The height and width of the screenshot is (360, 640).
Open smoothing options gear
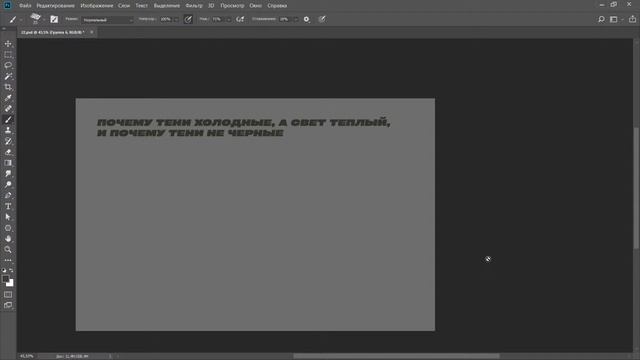pos(307,19)
